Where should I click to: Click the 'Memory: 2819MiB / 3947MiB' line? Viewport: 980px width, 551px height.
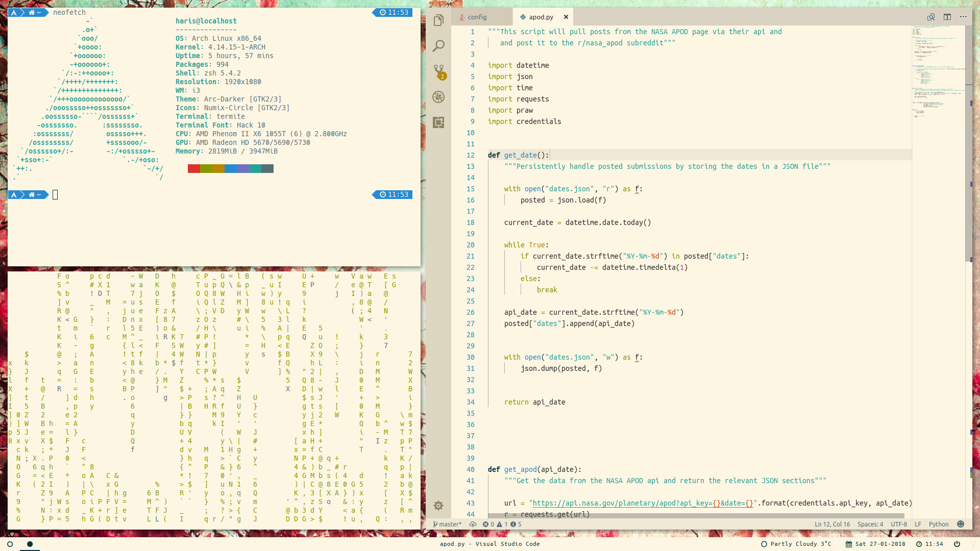coord(227,151)
